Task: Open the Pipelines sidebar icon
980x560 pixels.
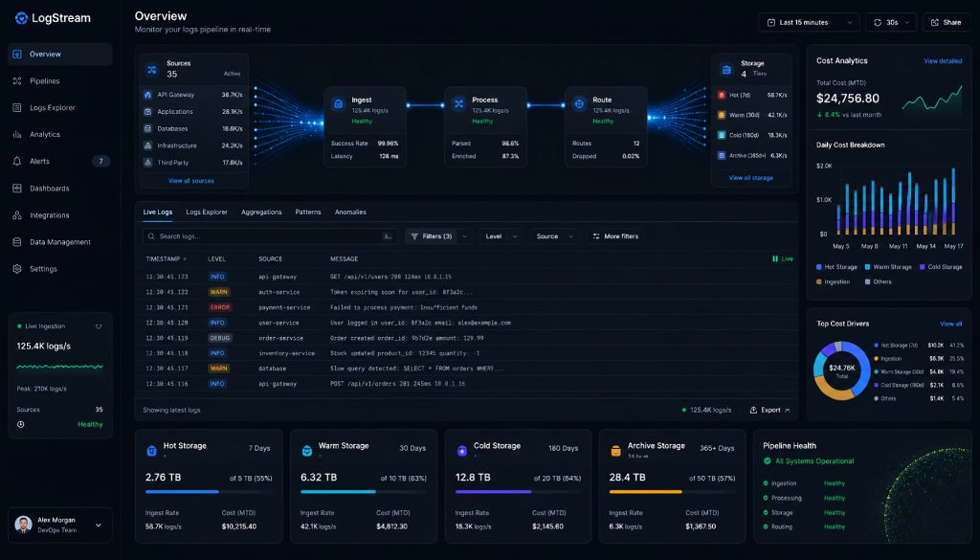Action: 17,80
